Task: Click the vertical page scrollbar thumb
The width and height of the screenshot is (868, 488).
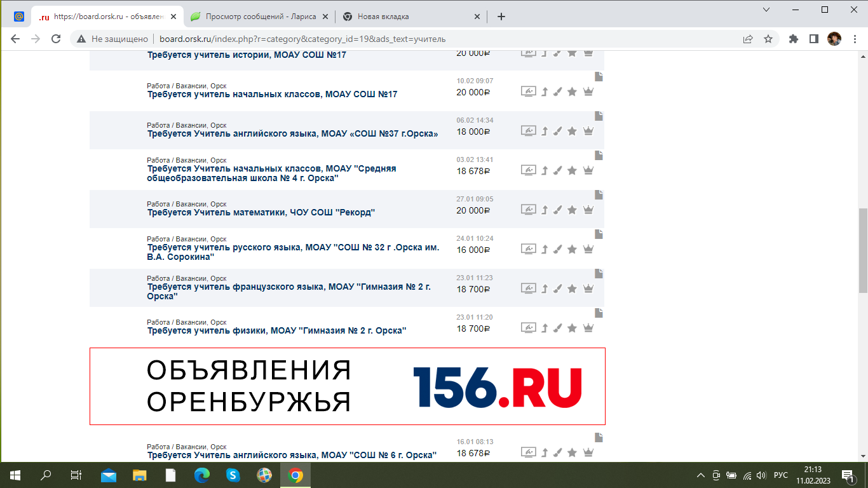Action: pyautogui.click(x=863, y=250)
